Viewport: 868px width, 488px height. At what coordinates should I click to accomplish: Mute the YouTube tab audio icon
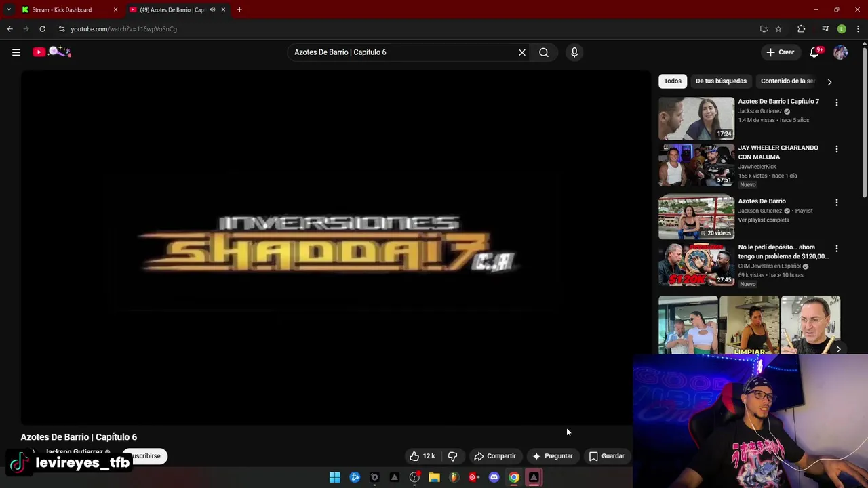click(x=212, y=9)
